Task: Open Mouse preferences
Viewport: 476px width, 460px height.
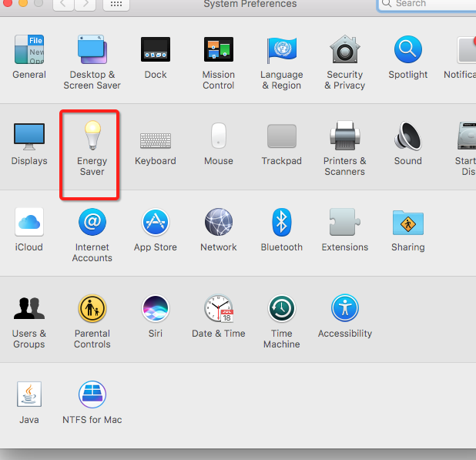Action: [219, 143]
